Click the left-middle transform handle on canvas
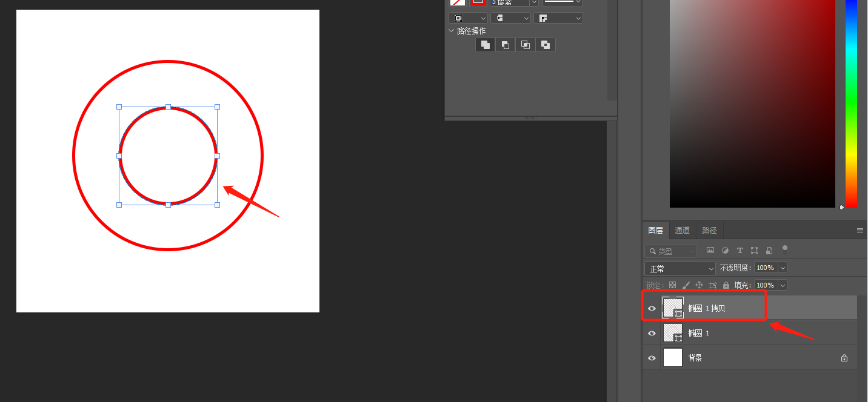Viewport: 868px width, 402px height. pyautogui.click(x=119, y=156)
